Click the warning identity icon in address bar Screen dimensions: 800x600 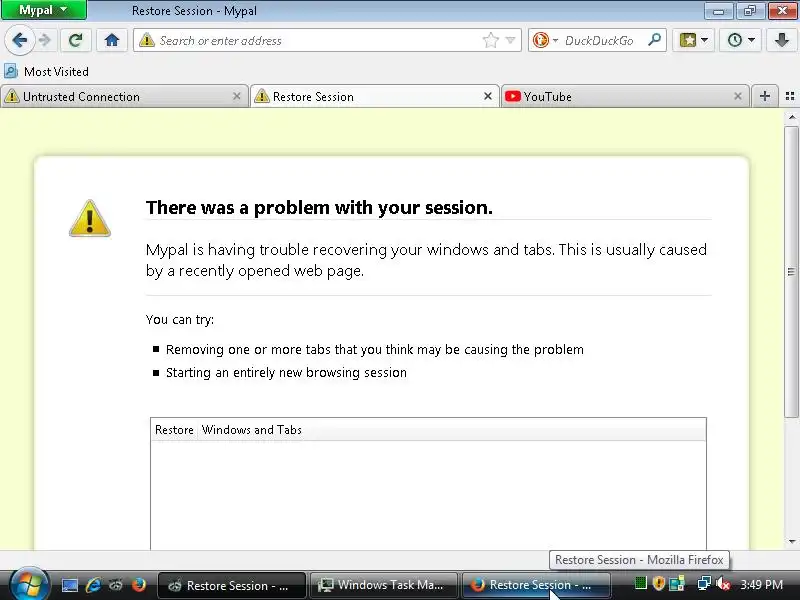pyautogui.click(x=146, y=40)
